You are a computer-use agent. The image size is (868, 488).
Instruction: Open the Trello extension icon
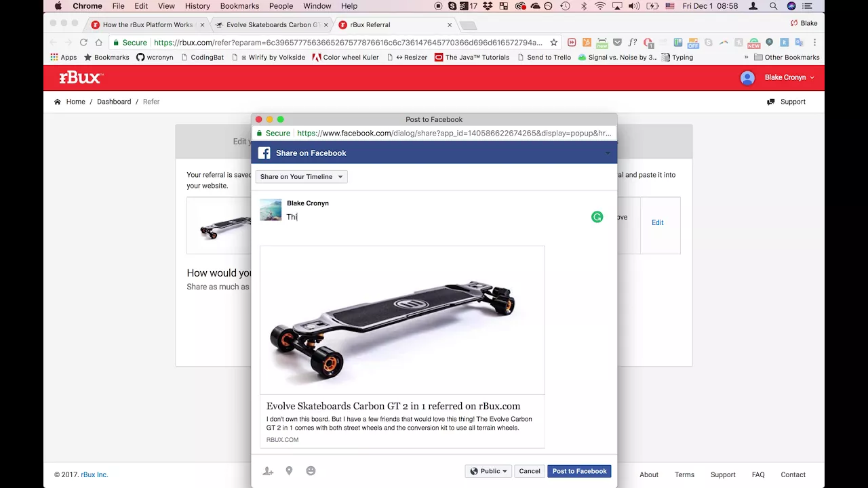(677, 42)
